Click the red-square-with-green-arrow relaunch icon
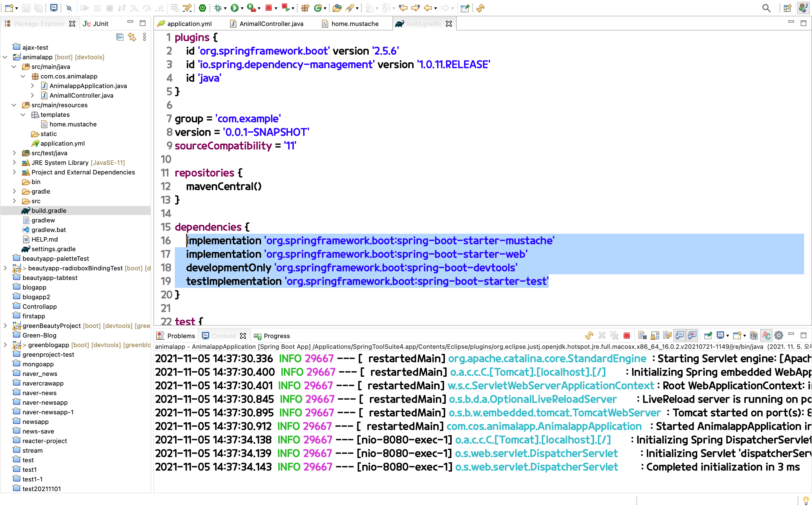Viewport: 812px width, 508px height. pyautogui.click(x=286, y=8)
